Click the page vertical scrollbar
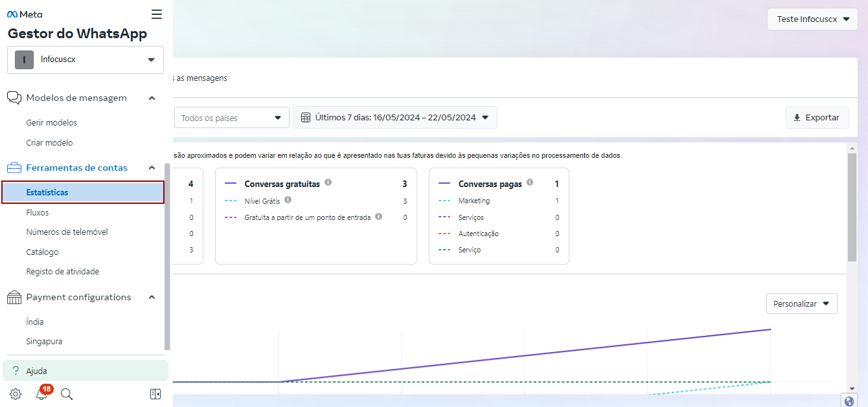The height and width of the screenshot is (407, 868). click(x=851, y=207)
